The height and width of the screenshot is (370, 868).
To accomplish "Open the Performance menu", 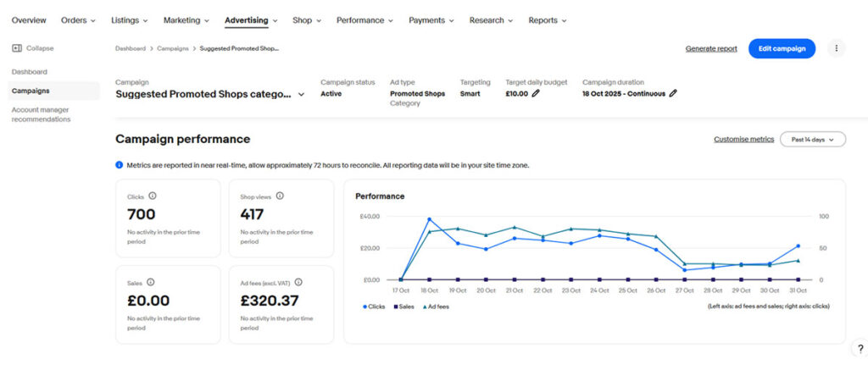I will click(364, 20).
